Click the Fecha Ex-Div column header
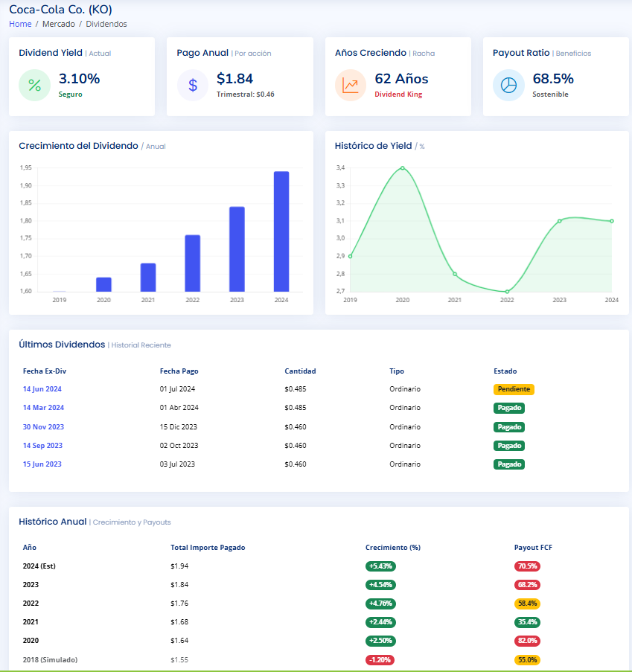This screenshot has height=672, width=632. tap(45, 371)
